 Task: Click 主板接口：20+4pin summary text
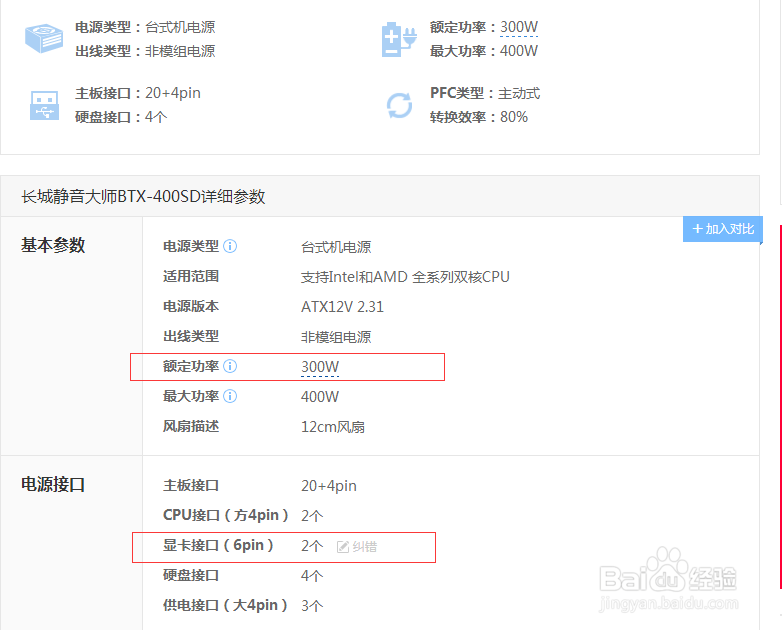tap(138, 93)
